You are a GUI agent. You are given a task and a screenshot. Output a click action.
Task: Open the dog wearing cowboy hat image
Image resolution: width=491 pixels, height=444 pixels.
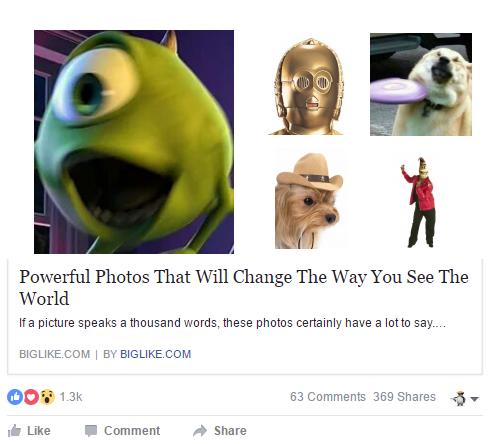pyautogui.click(x=309, y=201)
